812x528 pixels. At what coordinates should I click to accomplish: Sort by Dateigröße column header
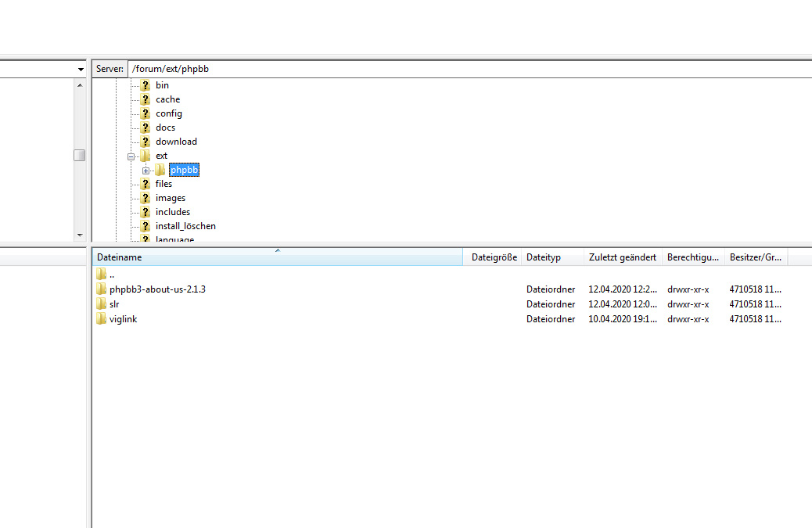click(x=493, y=257)
